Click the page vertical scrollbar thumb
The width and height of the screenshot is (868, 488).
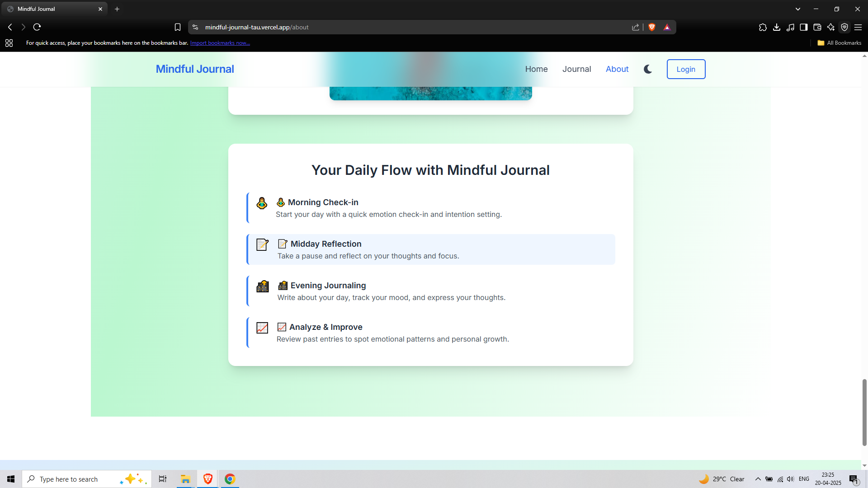[x=864, y=412]
